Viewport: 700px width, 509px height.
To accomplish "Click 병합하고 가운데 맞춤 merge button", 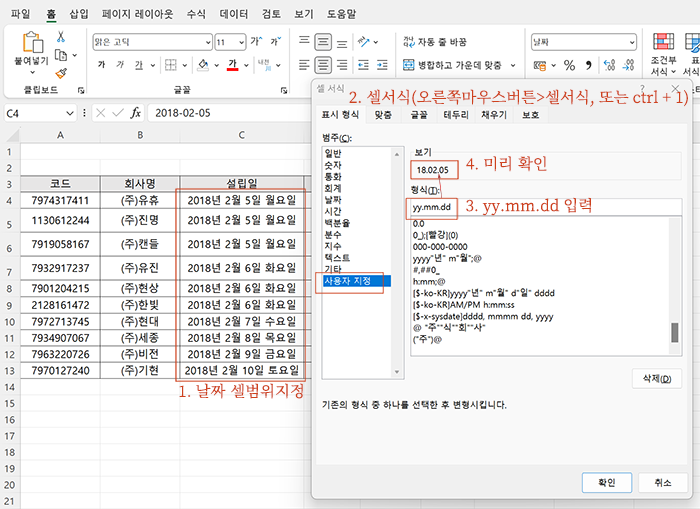I will [x=452, y=65].
